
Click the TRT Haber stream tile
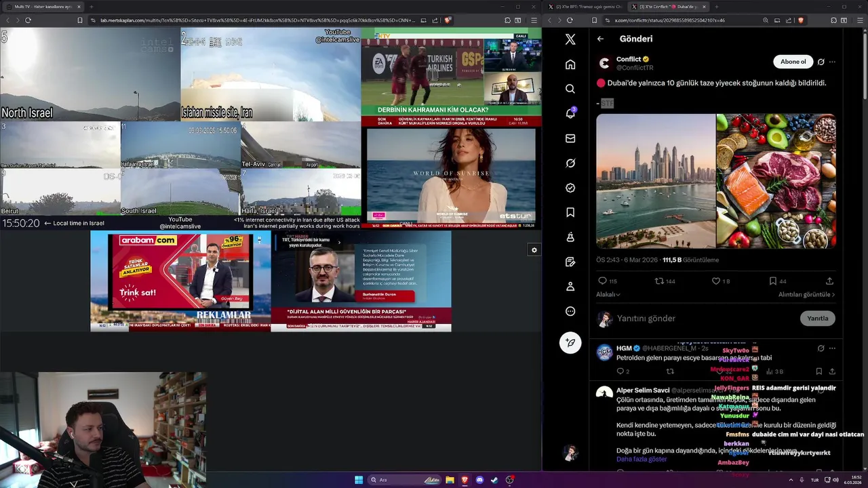pyautogui.click(x=361, y=281)
